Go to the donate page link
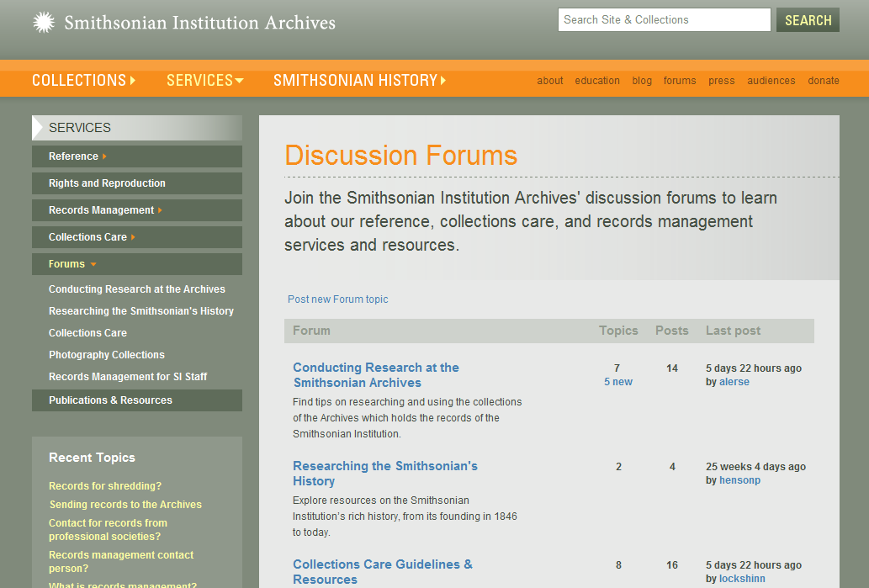Viewport: 869px width, 588px height. pyautogui.click(x=824, y=81)
